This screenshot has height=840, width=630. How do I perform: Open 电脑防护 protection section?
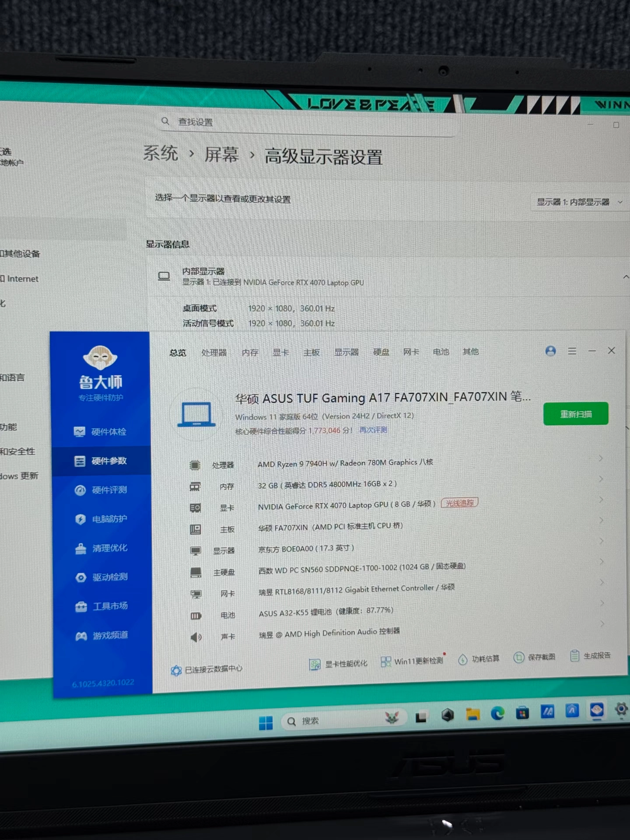click(x=101, y=519)
